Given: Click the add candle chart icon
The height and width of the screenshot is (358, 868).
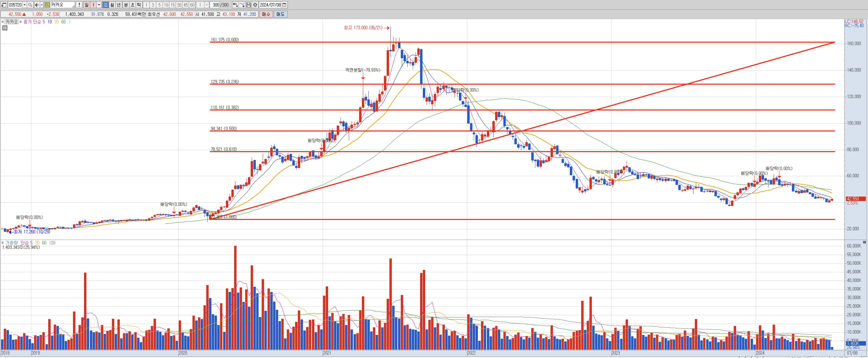Looking at the screenshot, I should (x=235, y=5).
